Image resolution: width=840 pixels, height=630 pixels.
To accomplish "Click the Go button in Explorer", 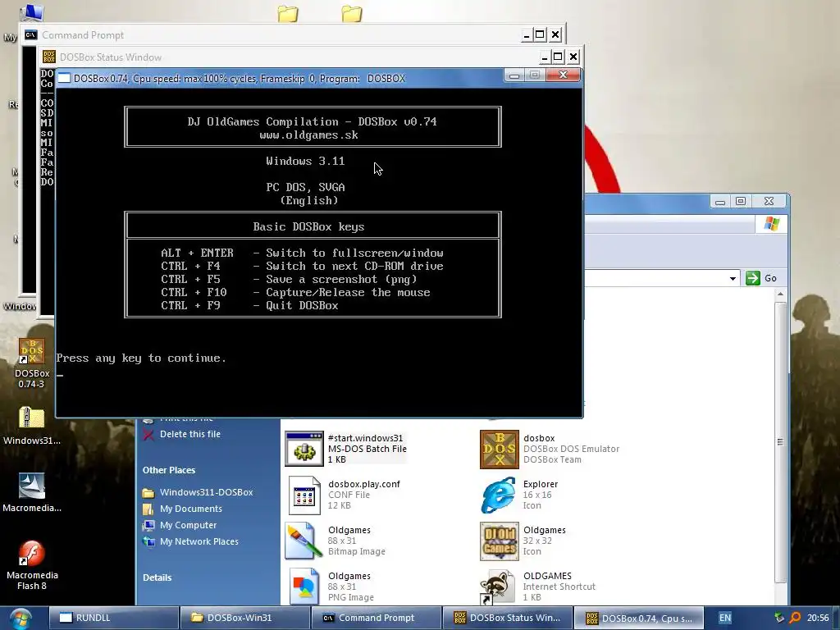I will coord(761,278).
